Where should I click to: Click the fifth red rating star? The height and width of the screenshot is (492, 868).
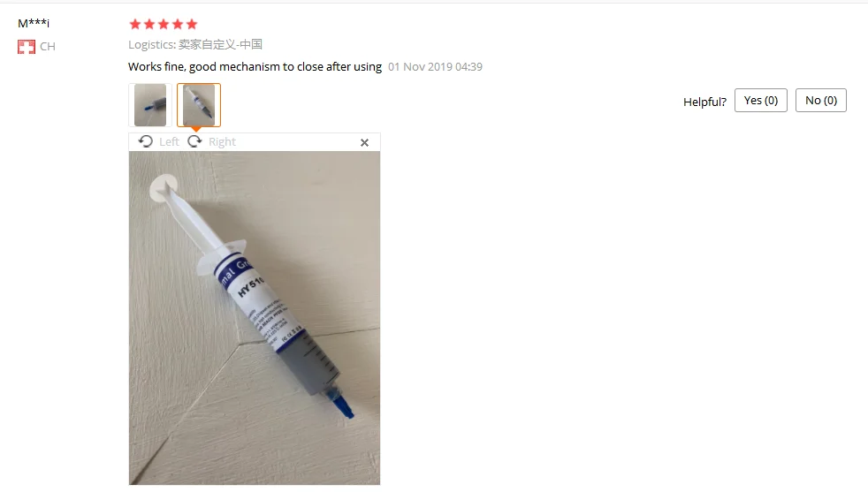click(x=192, y=24)
